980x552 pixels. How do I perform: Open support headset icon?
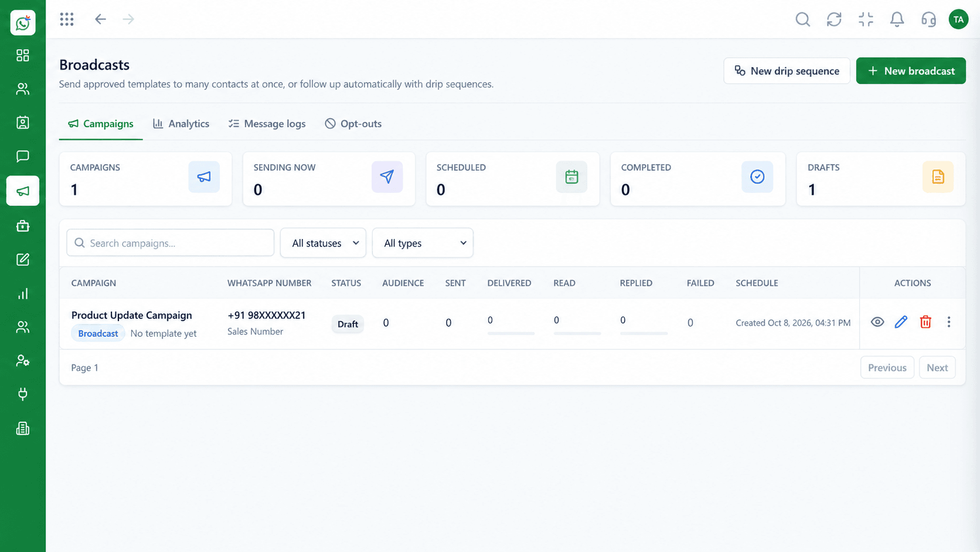[928, 19]
